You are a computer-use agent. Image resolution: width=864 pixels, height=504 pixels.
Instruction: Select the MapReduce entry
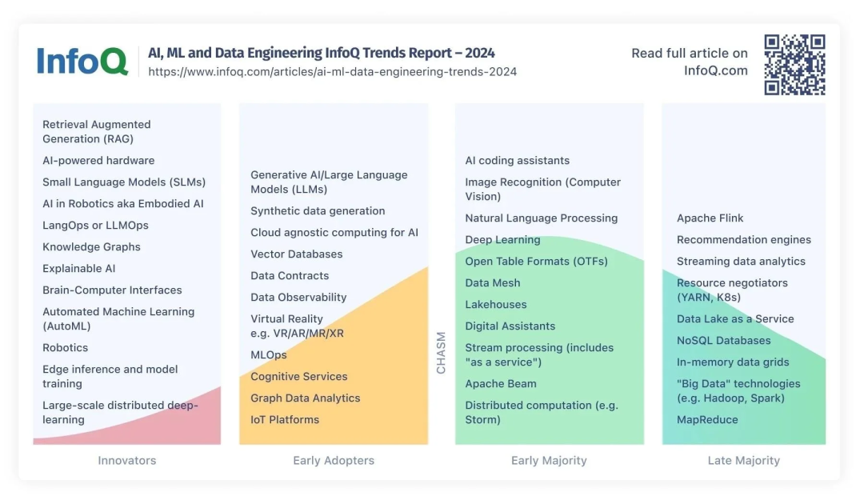click(707, 420)
